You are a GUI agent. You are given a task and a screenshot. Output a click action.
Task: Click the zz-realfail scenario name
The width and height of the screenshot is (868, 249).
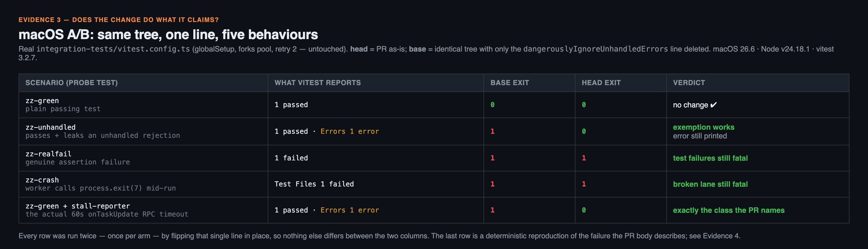(x=49, y=154)
